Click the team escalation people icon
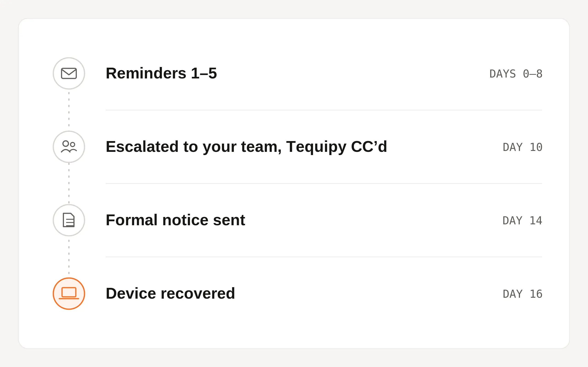The image size is (588, 367). [69, 147]
